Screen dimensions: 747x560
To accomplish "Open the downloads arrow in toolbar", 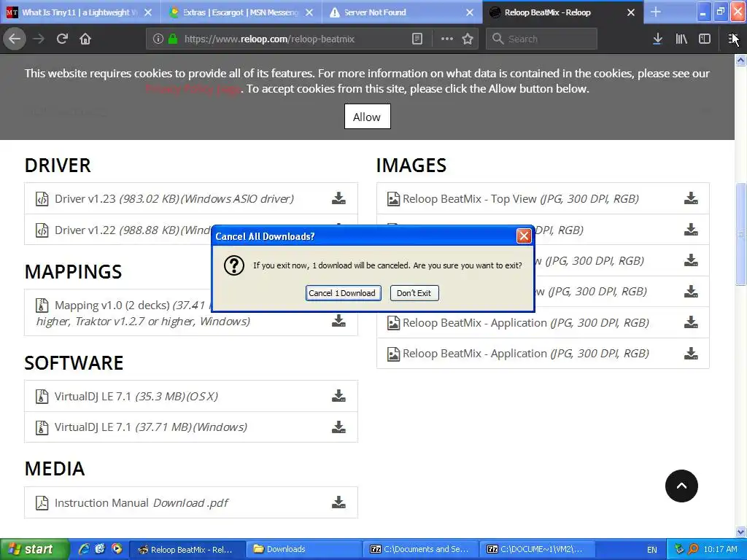I will pos(657,39).
